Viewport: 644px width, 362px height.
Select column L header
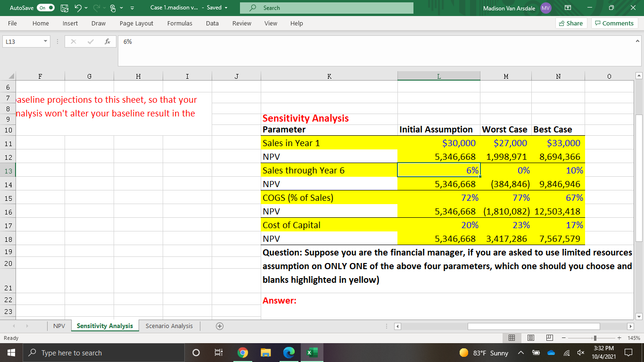439,75
